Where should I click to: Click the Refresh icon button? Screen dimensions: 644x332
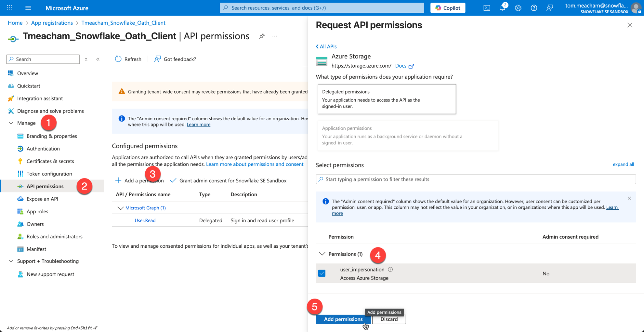[x=118, y=59]
